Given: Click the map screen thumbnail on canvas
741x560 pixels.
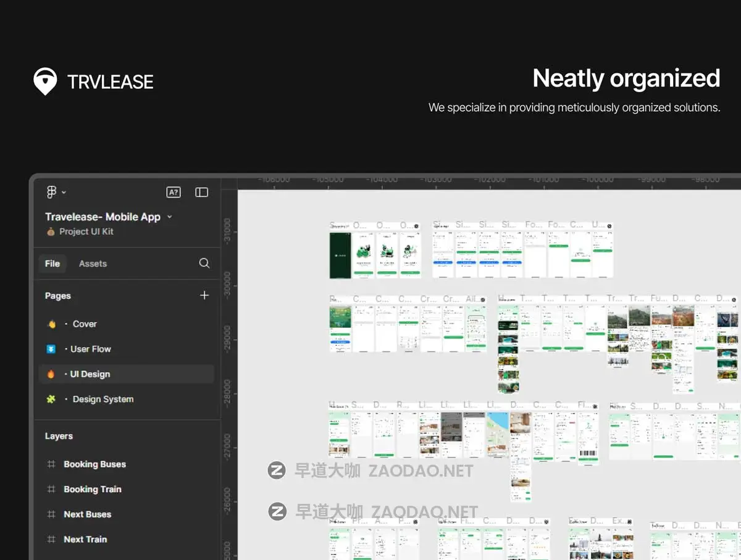Looking at the screenshot, I should point(497,434).
